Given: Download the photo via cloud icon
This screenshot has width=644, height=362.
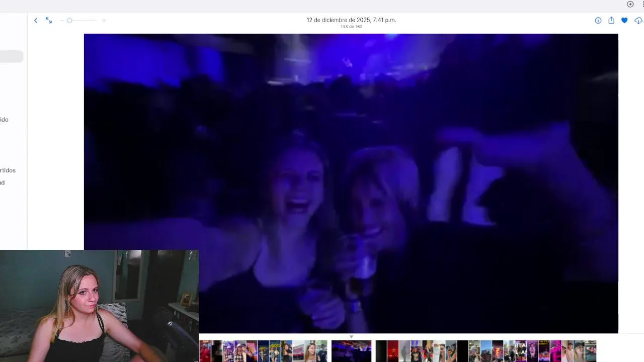Looking at the screenshot, I should (x=638, y=21).
